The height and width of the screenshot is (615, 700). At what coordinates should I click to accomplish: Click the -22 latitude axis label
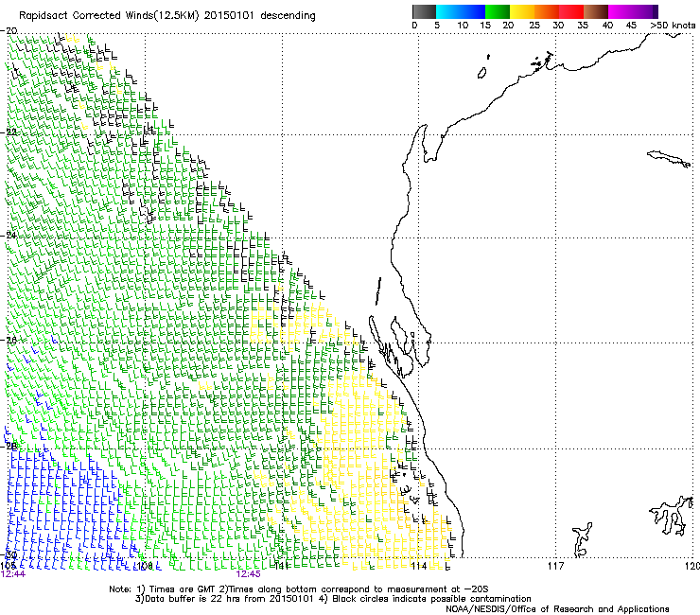[x=9, y=132]
